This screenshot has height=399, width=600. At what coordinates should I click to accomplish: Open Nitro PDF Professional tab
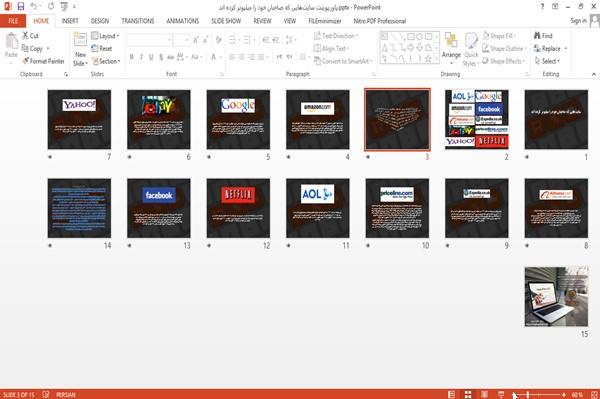(380, 21)
